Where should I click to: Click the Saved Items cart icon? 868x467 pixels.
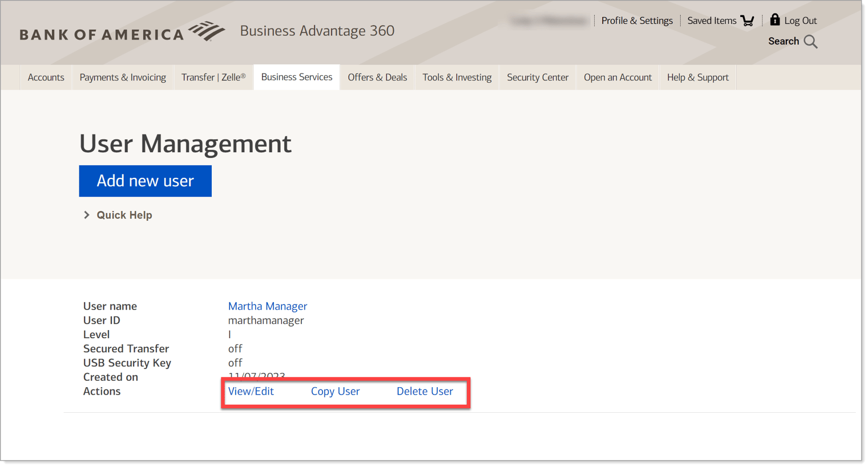click(747, 20)
